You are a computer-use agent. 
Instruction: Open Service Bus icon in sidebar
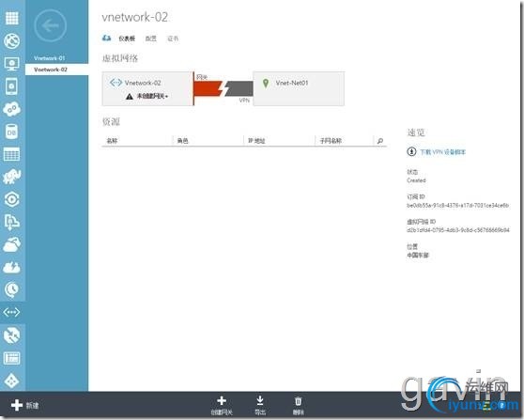tap(11, 222)
